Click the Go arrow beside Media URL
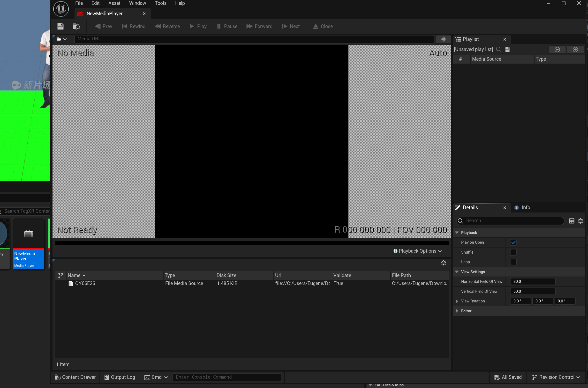Screen dimensions: 588x388 click(443, 39)
